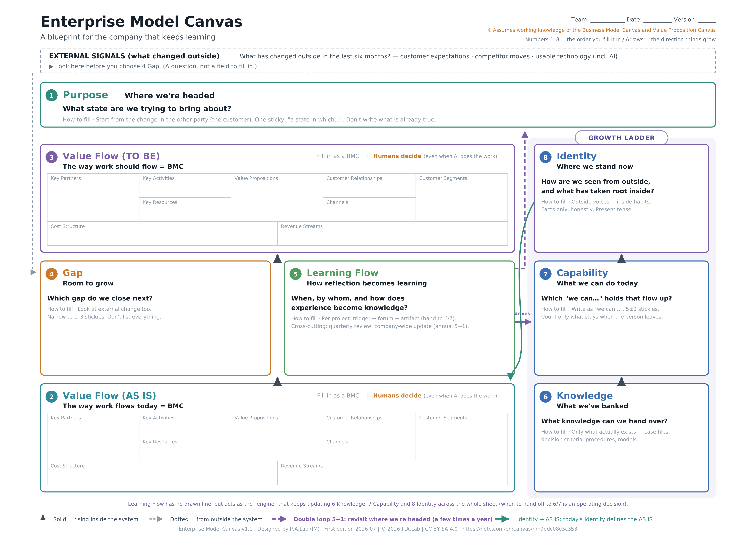Viewport: 756px width, 534px height.
Task: Click the number 3 badge beside Value Flow (TO BE)
Action: 51,157
